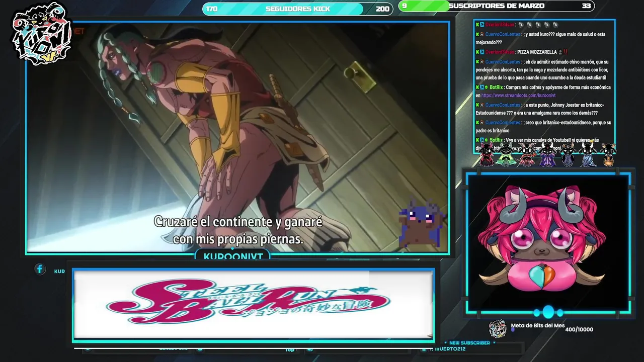Click the '200' follower goal number

[x=382, y=9]
